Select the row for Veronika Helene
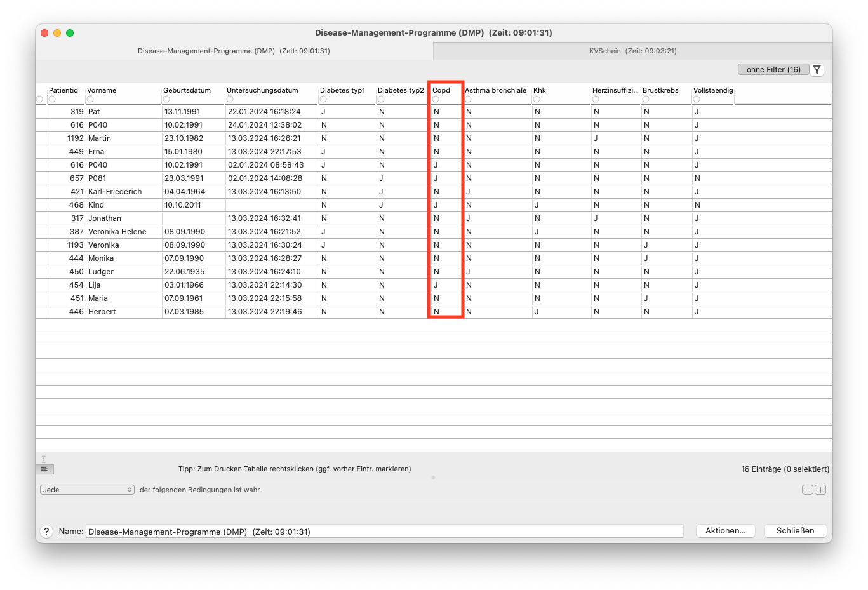868x590 pixels. click(434, 232)
